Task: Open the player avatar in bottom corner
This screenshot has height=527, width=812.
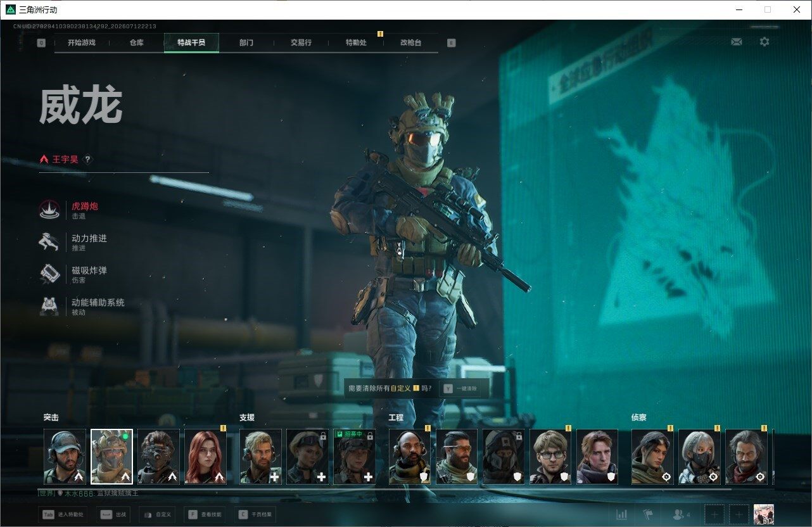Action: click(x=764, y=514)
